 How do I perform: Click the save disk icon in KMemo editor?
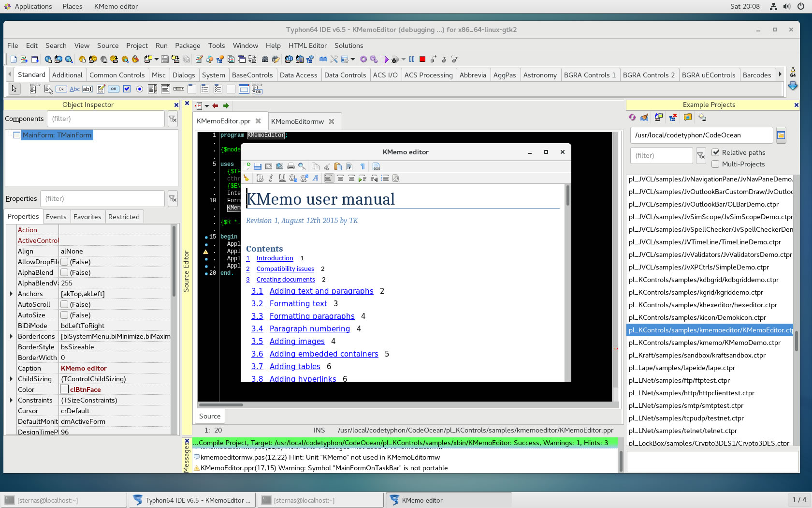(x=258, y=166)
